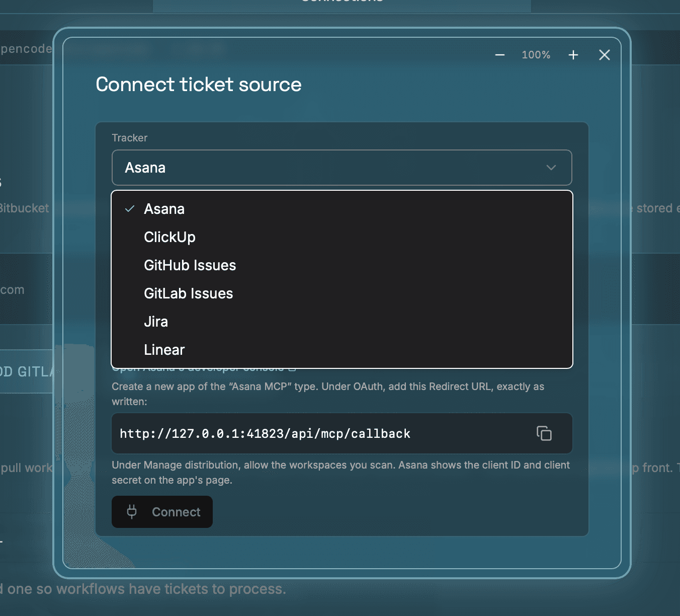Click the Connect ticket source heading
This screenshot has width=680, height=616.
[199, 85]
